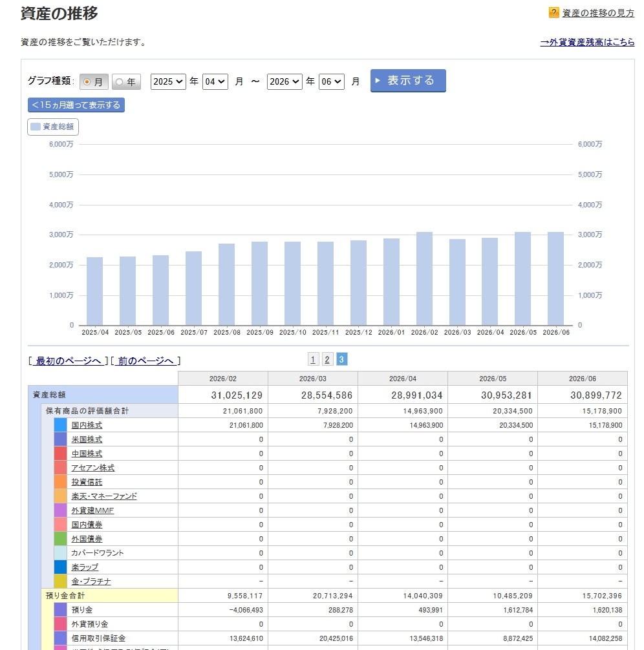This screenshot has width=644, height=650.
Task: Click the 2026/06 chart bar
Action: (555, 278)
